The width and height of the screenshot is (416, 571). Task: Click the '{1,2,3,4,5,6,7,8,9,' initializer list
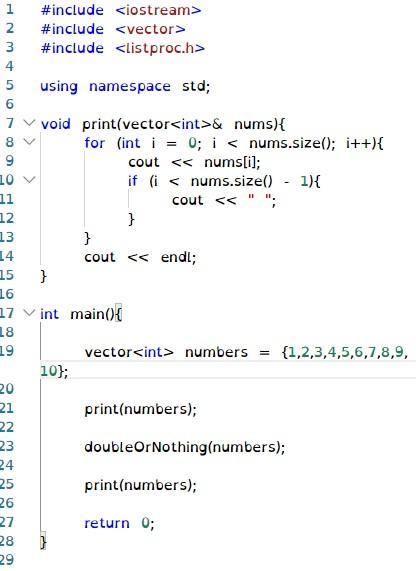(345, 352)
